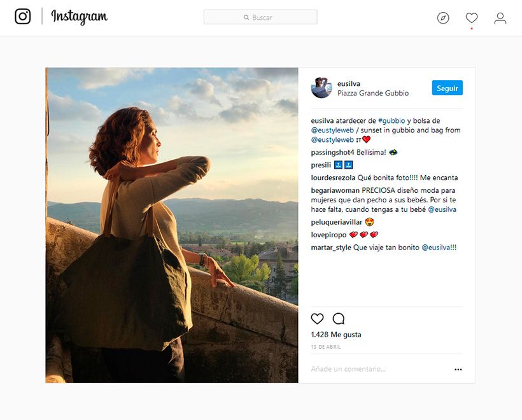Click the main sunset post photo
Image resolution: width=522 pixels, height=420 pixels.
coord(172,225)
